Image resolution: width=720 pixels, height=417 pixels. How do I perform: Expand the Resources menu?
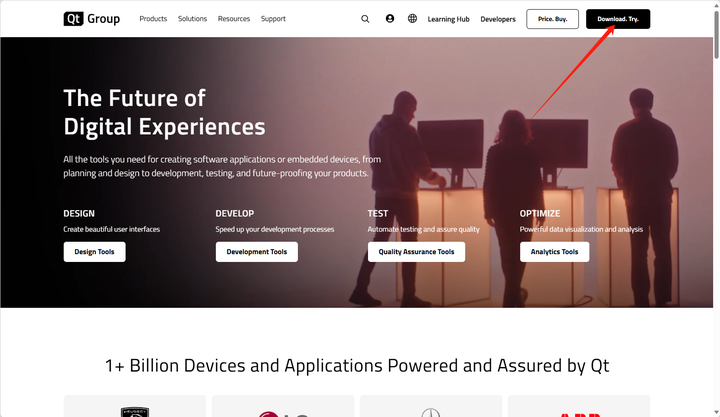234,19
